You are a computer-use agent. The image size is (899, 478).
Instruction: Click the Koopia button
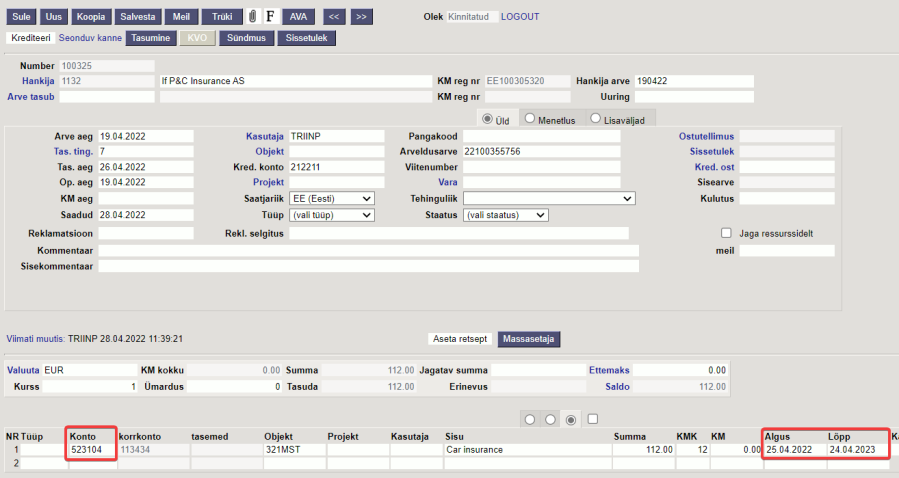point(91,17)
